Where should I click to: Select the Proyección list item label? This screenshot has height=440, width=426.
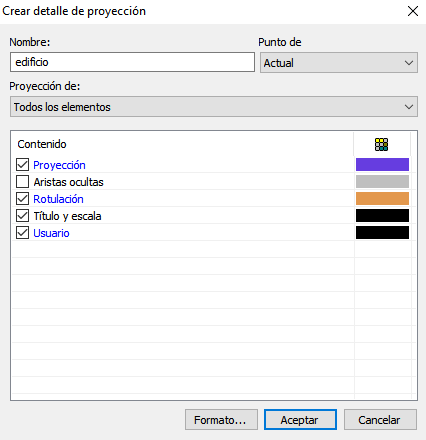(59, 165)
